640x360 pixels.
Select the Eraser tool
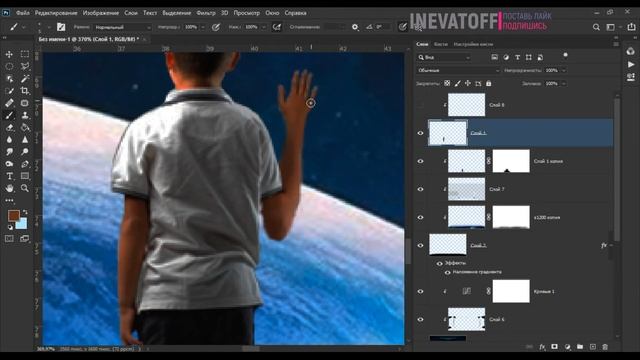(x=9, y=127)
